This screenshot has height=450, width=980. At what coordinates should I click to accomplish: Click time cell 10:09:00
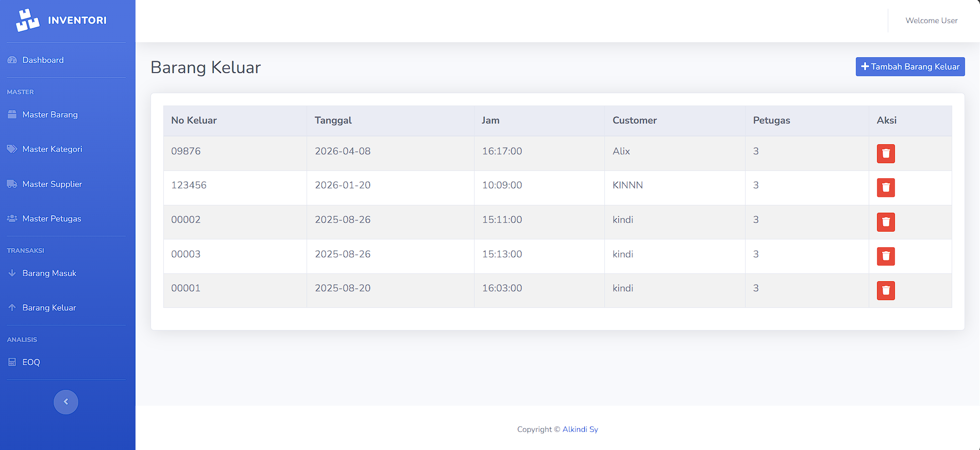coord(539,188)
